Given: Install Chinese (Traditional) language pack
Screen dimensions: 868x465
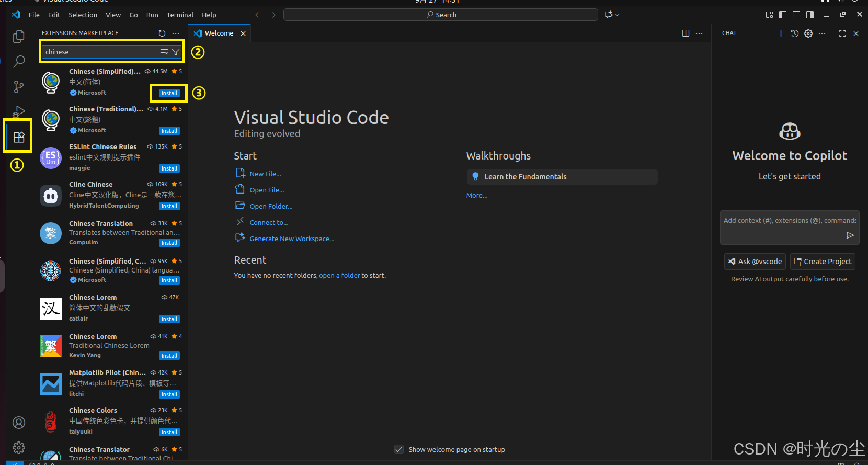Looking at the screenshot, I should point(169,131).
